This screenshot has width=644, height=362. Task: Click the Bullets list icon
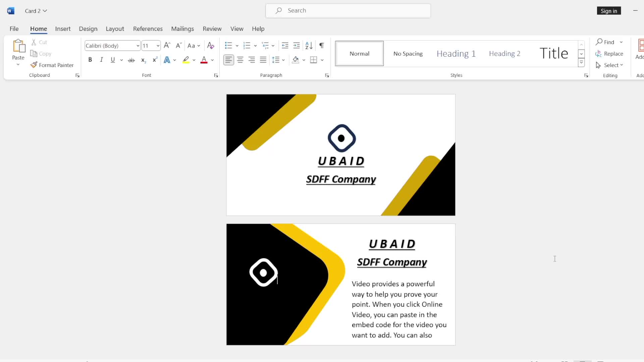tap(228, 46)
